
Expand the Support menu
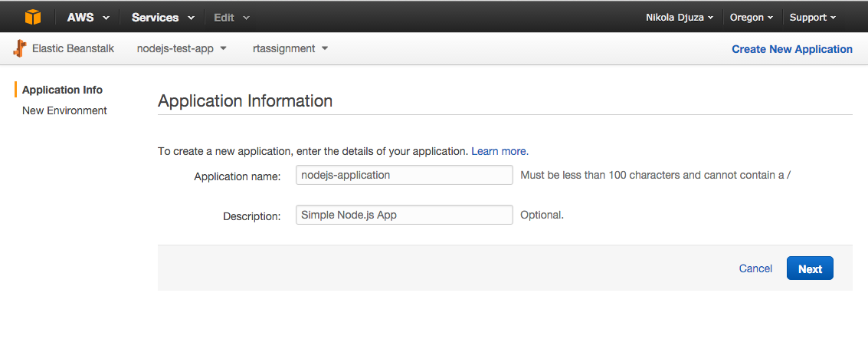[812, 17]
